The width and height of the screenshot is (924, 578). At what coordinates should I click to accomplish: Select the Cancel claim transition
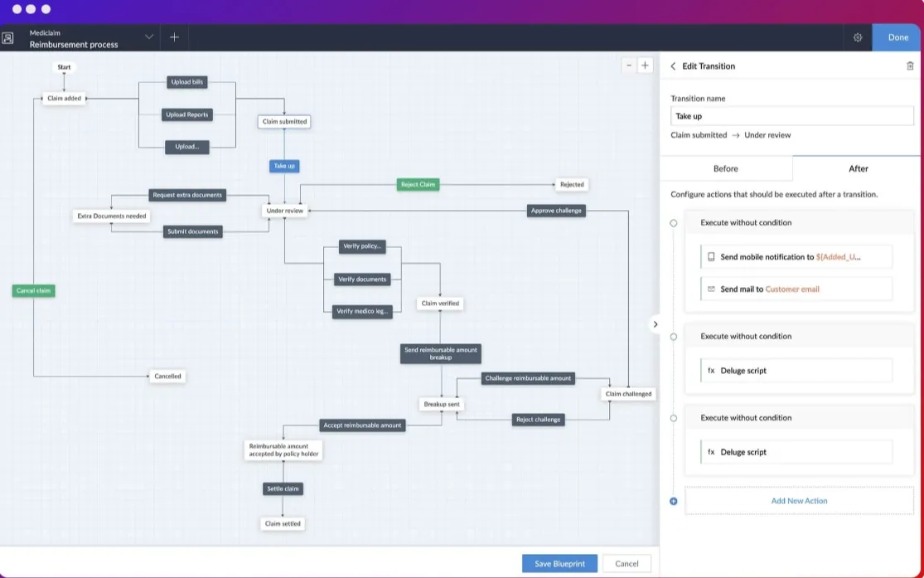click(x=34, y=291)
